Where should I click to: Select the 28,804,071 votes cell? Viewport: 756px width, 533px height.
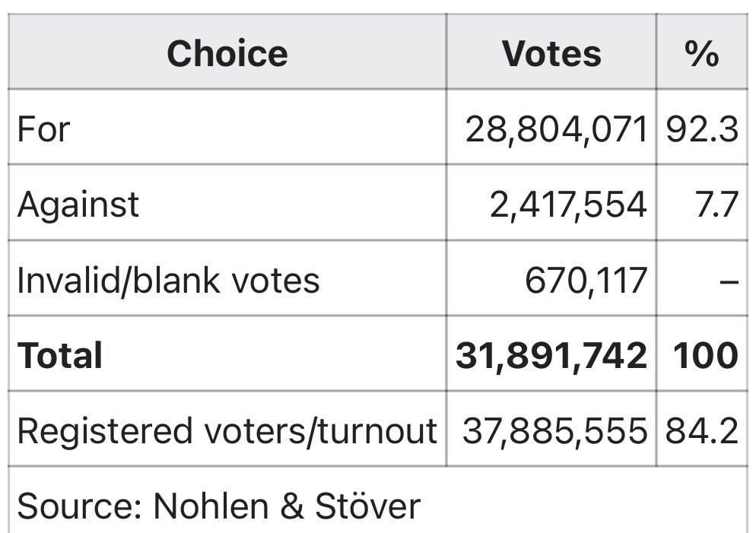point(556,128)
